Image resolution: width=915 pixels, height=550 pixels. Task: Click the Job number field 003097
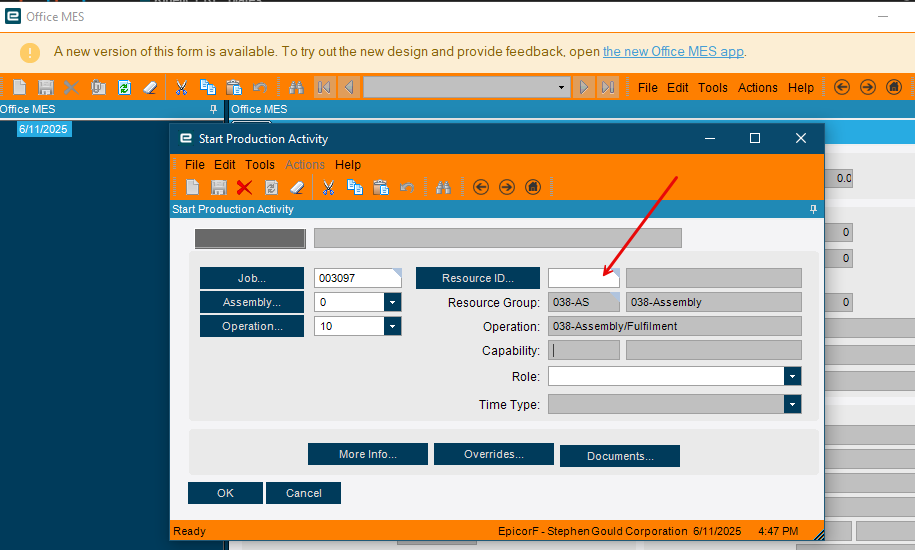(x=357, y=278)
